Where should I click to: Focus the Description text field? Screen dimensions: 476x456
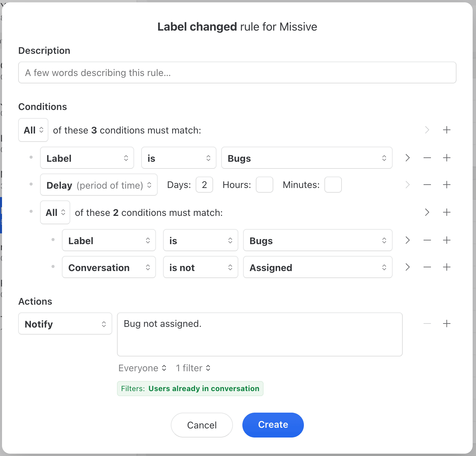pos(237,73)
